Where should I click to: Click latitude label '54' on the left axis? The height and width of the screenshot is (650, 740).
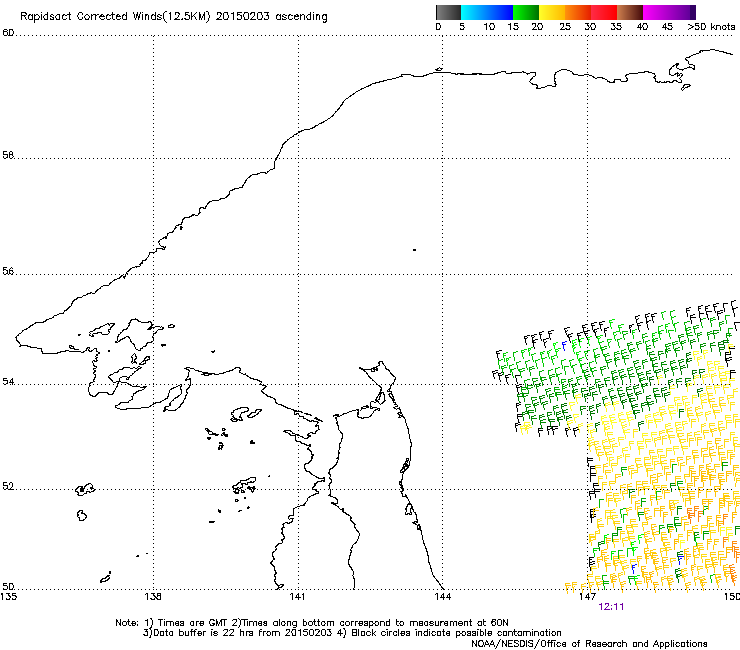click(8, 381)
